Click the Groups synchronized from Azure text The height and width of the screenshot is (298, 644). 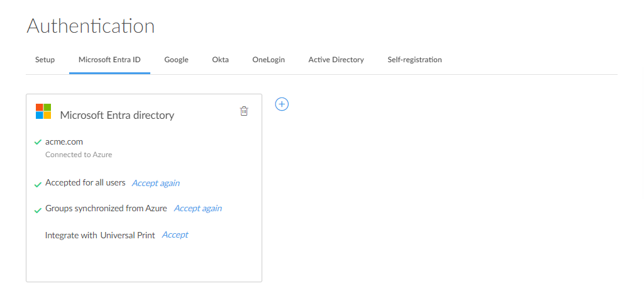106,209
